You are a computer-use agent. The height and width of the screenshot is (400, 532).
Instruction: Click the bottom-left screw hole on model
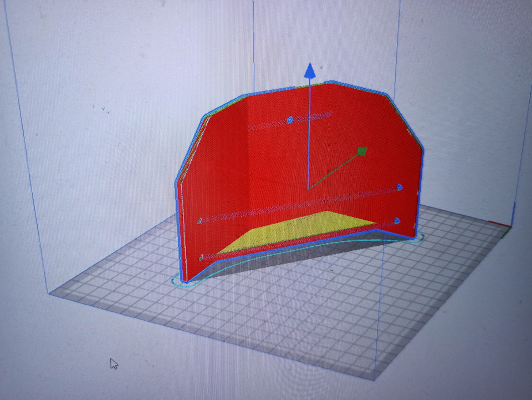202,258
